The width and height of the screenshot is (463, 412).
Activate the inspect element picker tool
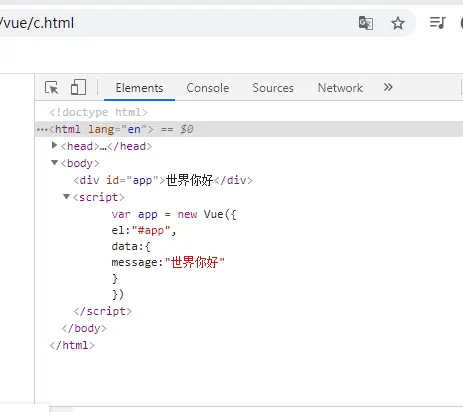click(x=52, y=88)
